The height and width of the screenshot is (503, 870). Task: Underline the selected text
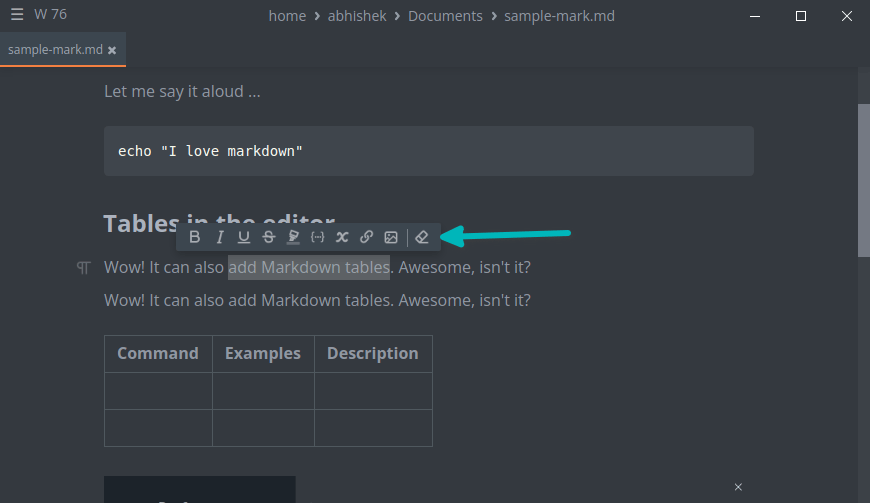click(244, 237)
